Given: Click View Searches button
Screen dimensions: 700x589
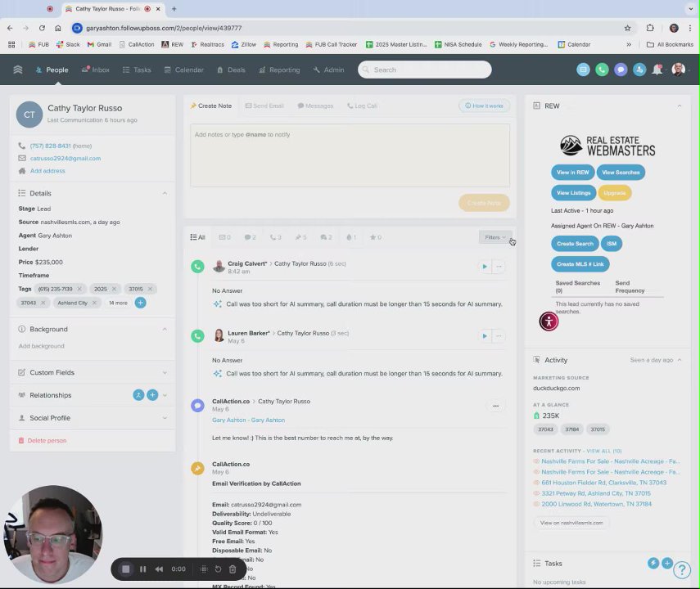Looking at the screenshot, I should point(621,173).
